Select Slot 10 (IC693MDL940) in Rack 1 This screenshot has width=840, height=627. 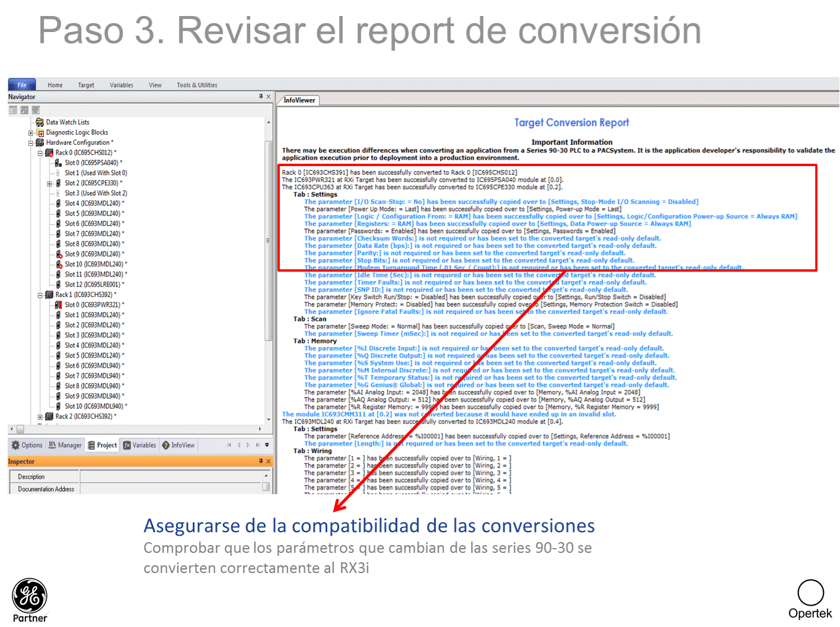click(95, 406)
